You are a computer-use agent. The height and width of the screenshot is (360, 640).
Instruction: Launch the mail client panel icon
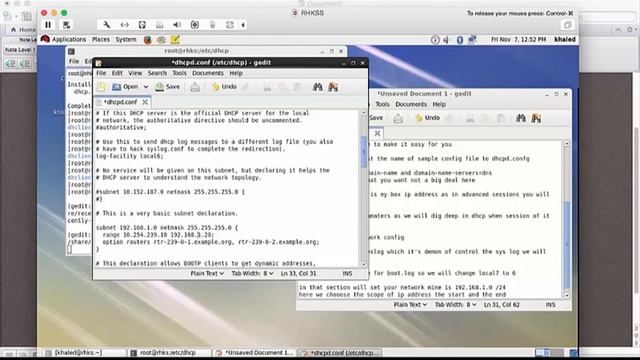pyautogui.click(x=161, y=40)
